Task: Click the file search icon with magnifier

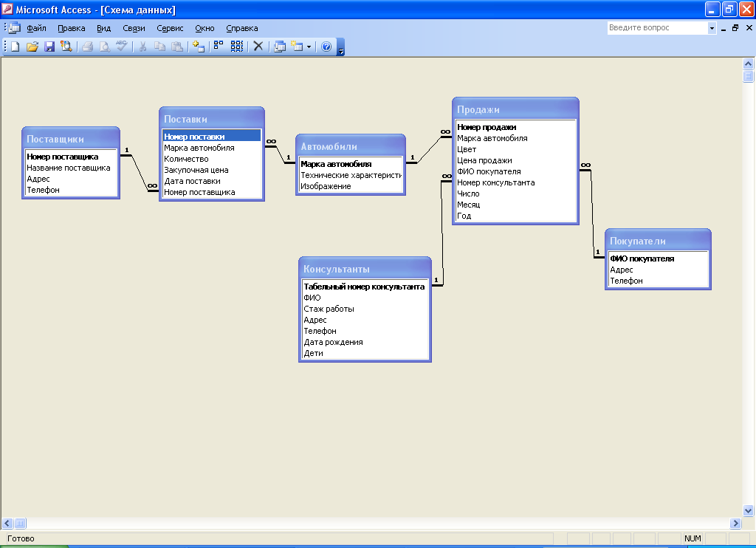Action: tap(66, 47)
